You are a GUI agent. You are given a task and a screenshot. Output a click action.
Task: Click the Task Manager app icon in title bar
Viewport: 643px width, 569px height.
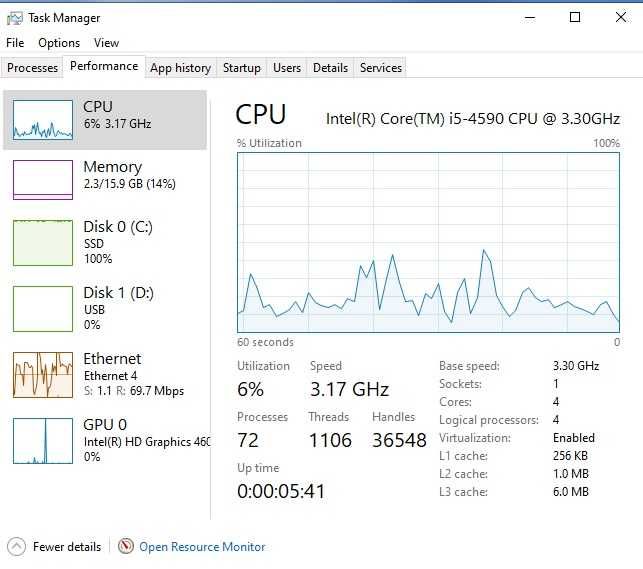pos(14,18)
